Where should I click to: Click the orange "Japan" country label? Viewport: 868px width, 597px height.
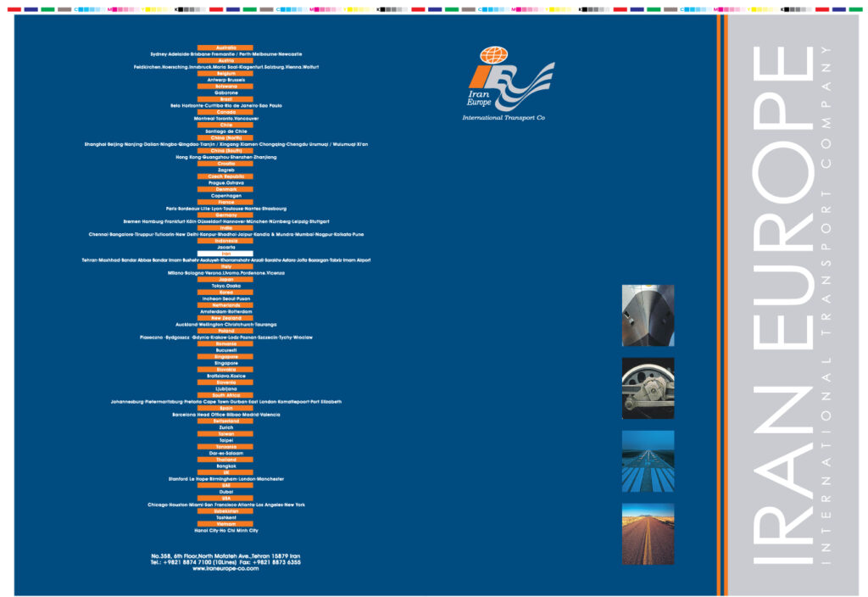pos(225,279)
